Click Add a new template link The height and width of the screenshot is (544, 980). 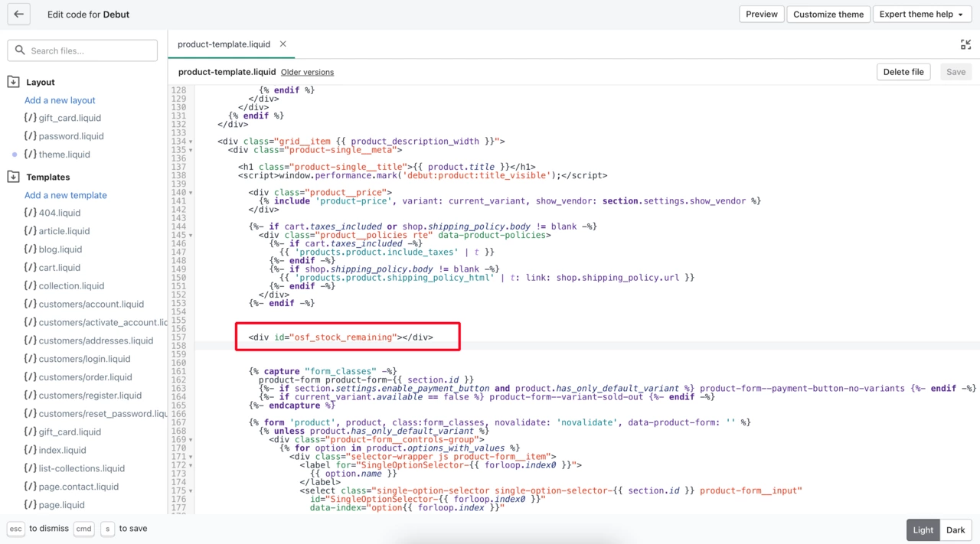pyautogui.click(x=66, y=195)
